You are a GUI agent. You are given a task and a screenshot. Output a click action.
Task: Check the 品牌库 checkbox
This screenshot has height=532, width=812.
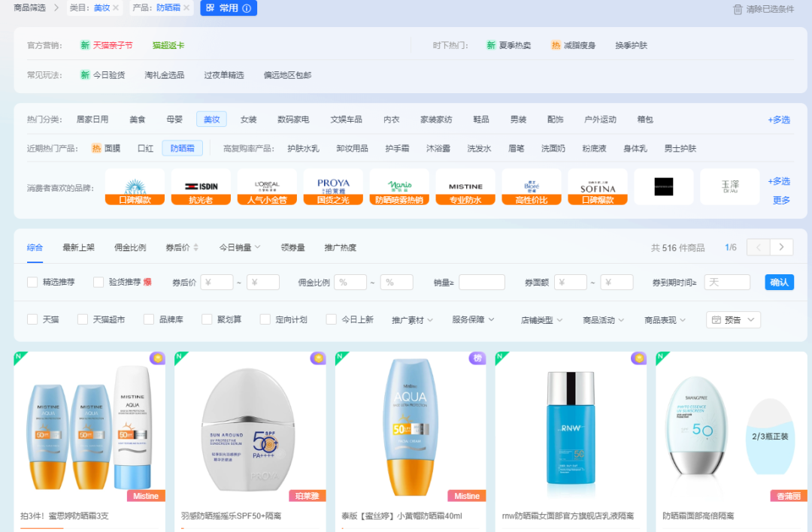[149, 319]
